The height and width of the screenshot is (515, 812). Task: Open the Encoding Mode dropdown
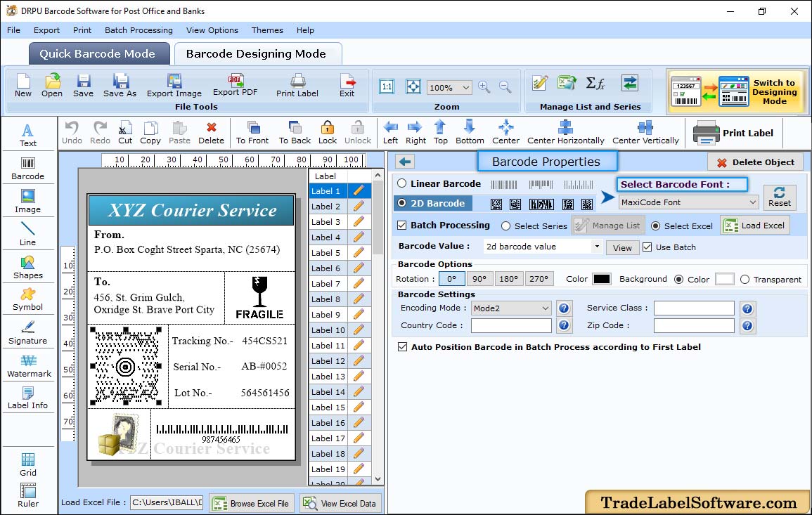point(511,308)
